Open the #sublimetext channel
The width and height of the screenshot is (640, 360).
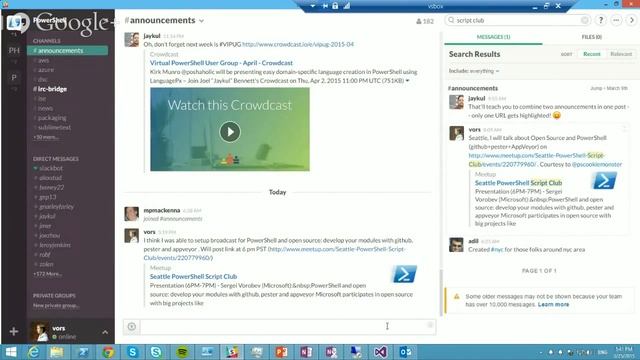54,127
